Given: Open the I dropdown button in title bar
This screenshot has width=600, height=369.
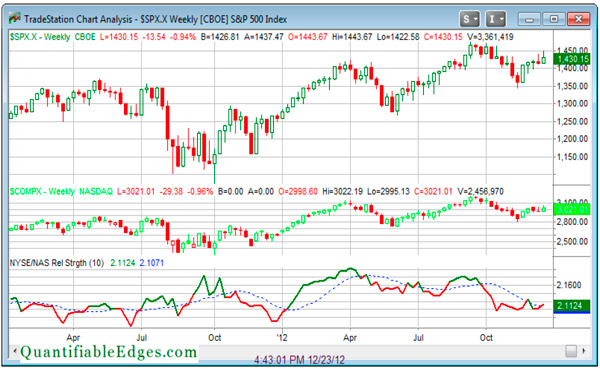Looking at the screenshot, I should (496, 19).
